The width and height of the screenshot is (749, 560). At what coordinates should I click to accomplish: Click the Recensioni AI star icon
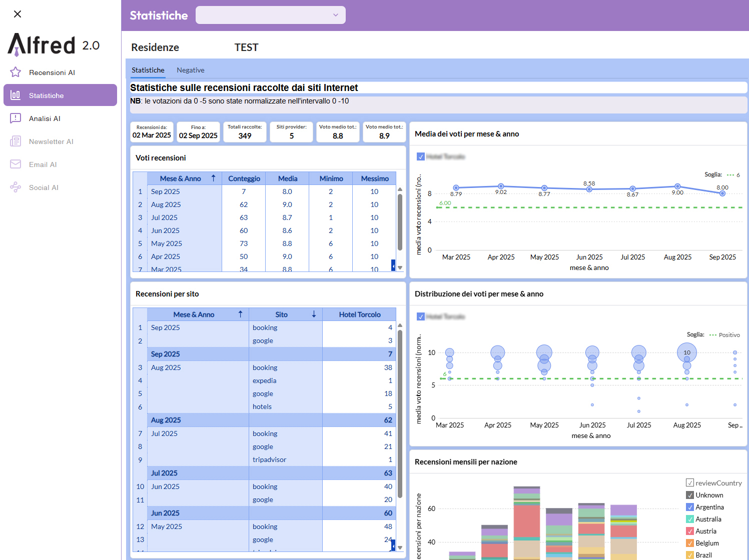tap(16, 72)
